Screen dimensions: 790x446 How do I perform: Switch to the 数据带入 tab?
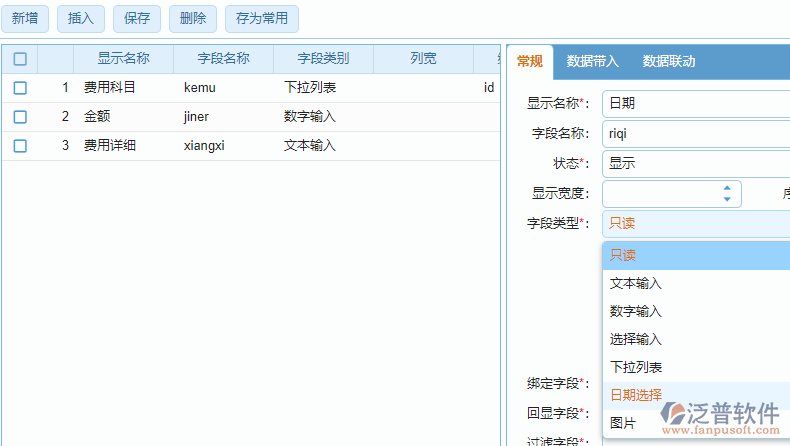coord(592,61)
